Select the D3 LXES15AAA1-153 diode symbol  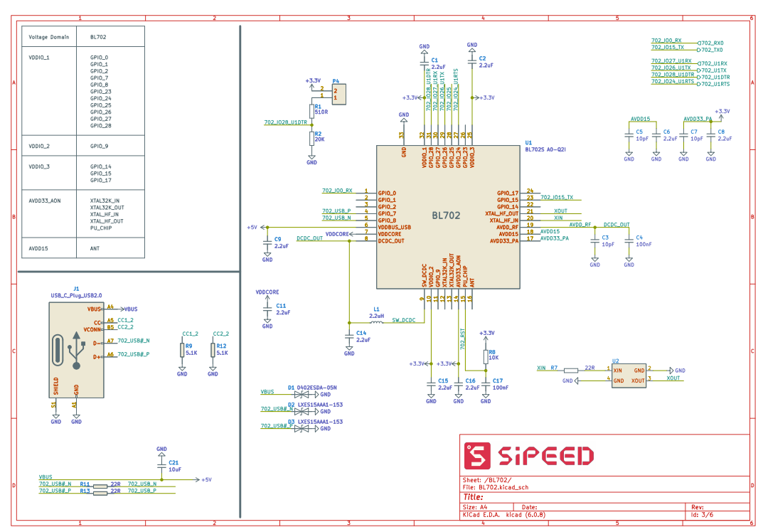[302, 428]
